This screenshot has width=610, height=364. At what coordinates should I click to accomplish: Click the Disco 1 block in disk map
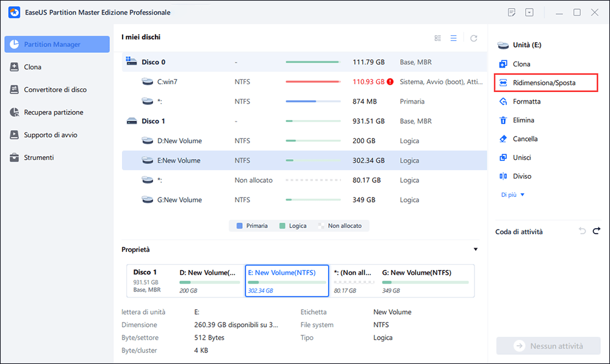(x=151, y=281)
